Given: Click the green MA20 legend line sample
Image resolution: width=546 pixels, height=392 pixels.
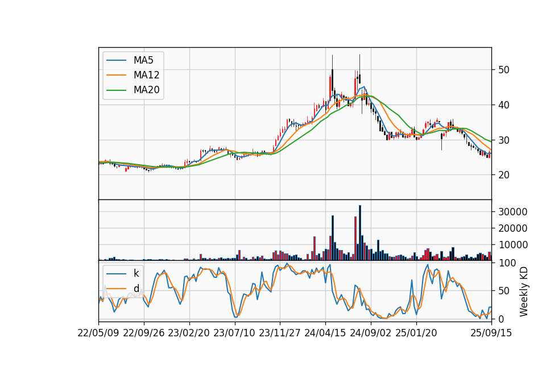Looking at the screenshot, I should tap(116, 90).
